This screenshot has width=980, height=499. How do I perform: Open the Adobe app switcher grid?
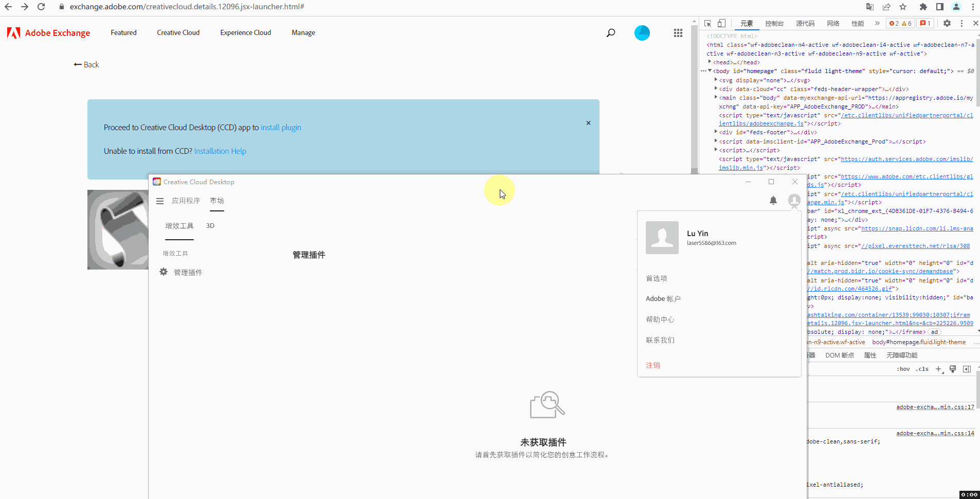pos(678,33)
